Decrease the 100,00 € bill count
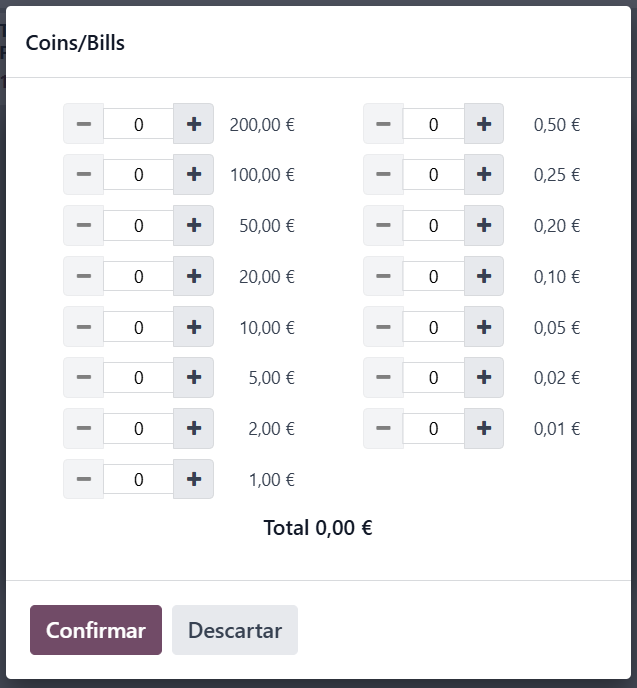Viewport: 637px width, 688px height. point(83,174)
